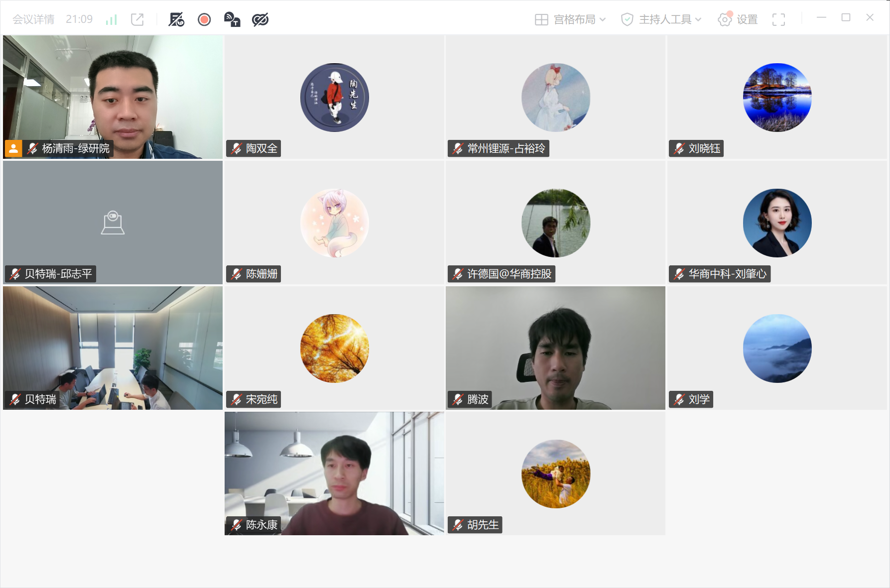Image resolution: width=890 pixels, height=588 pixels.
Task: Toggle the hide non-video participants eye icon
Action: coord(260,19)
